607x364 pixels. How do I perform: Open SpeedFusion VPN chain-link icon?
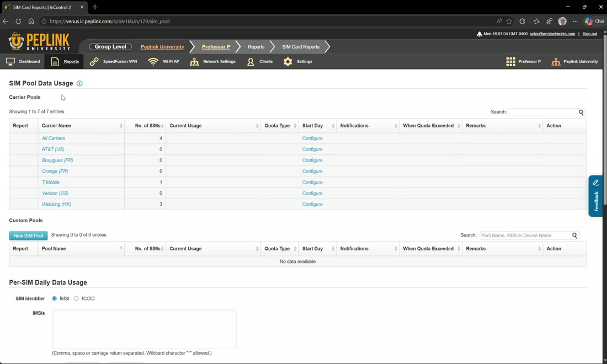coord(94,62)
